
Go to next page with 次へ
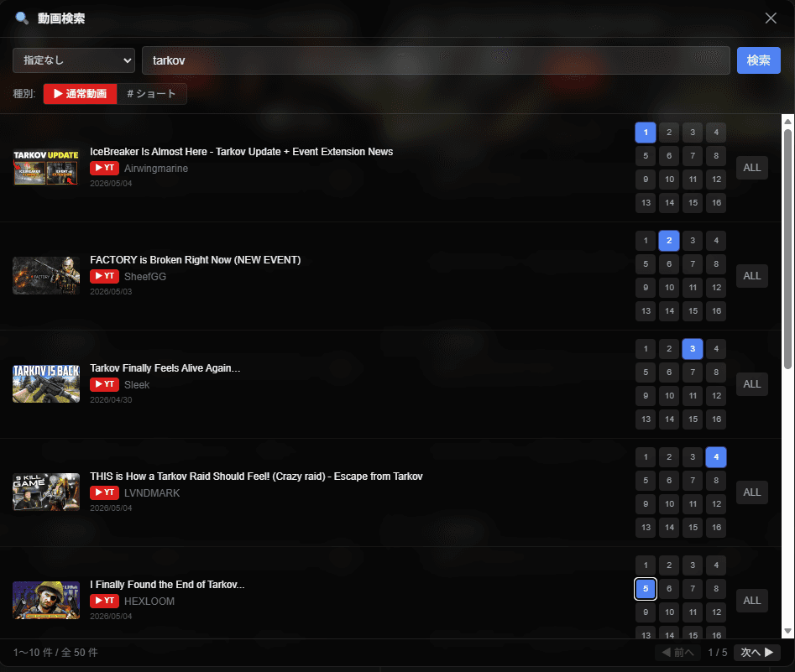pyautogui.click(x=757, y=652)
